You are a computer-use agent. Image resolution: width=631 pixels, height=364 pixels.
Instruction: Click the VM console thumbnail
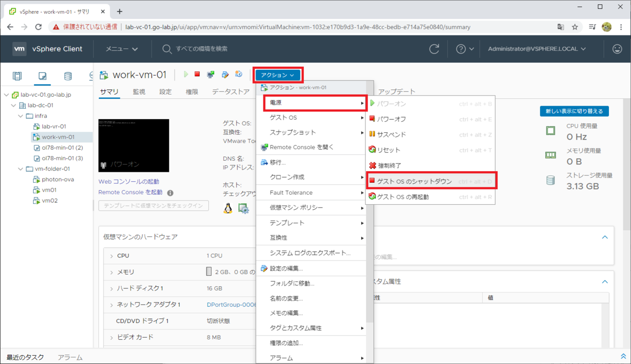(x=134, y=145)
